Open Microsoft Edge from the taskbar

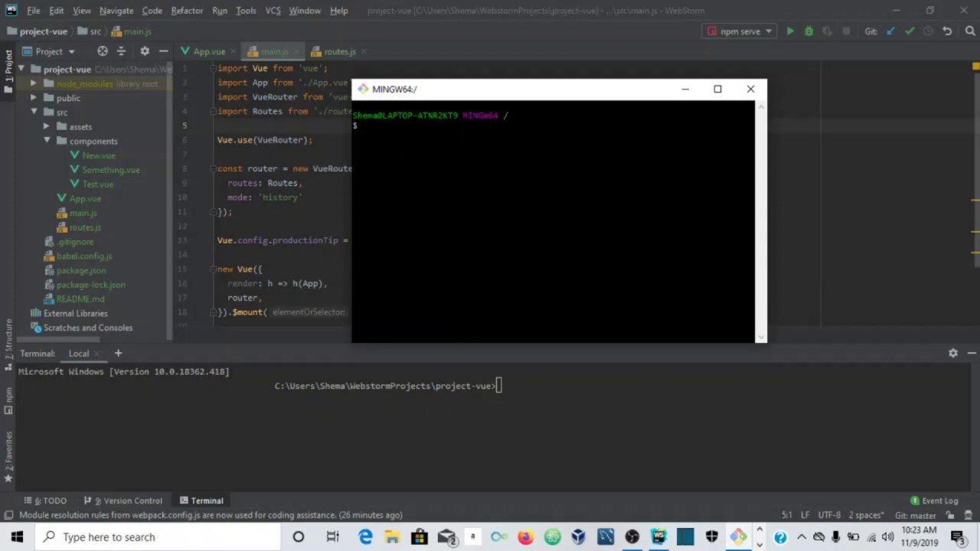click(x=365, y=536)
